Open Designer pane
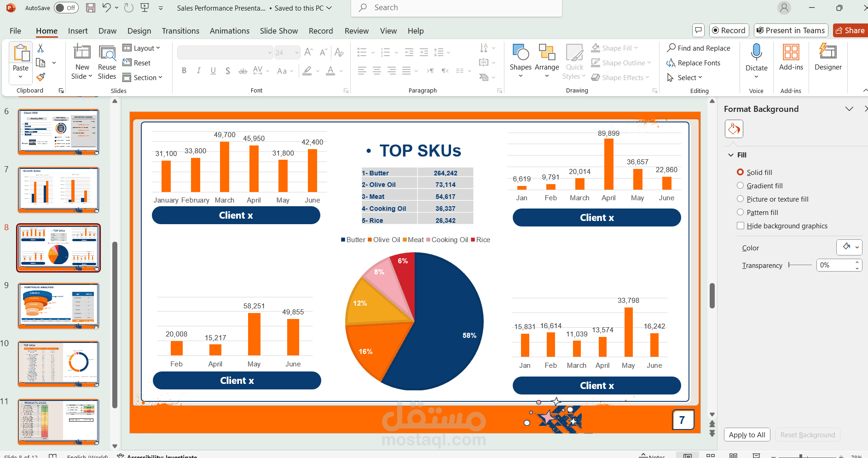Image resolution: width=868 pixels, height=458 pixels. [828, 58]
